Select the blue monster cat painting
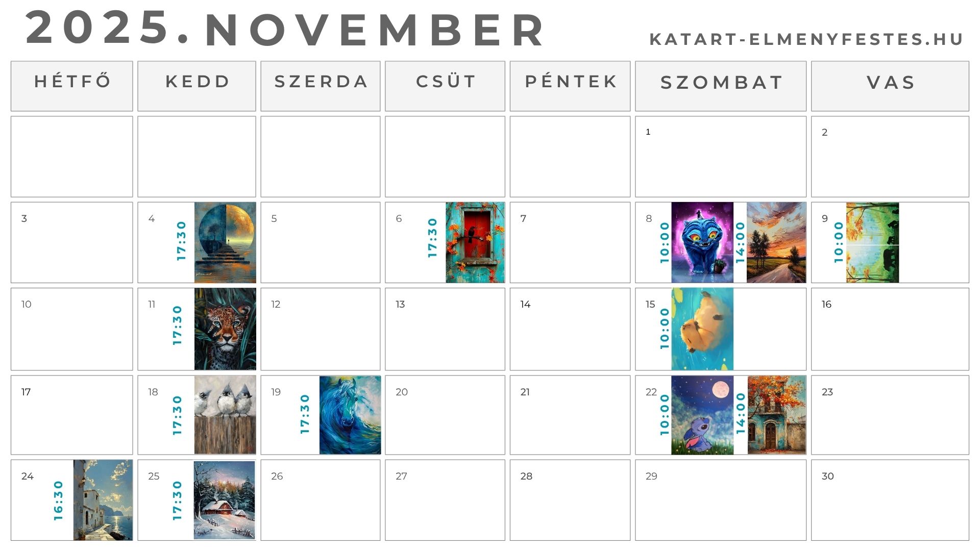This screenshot has height=551, width=980. point(702,242)
